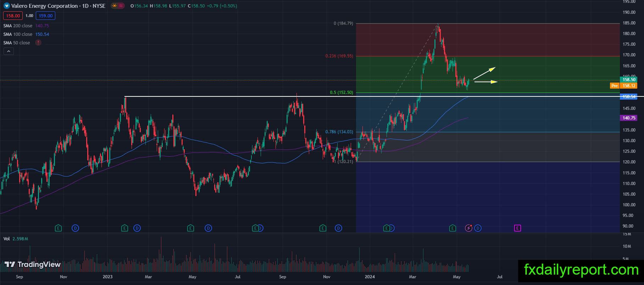The height and width of the screenshot is (285, 644).
Task: Open the May 2023 dividend marker
Action: (209, 228)
